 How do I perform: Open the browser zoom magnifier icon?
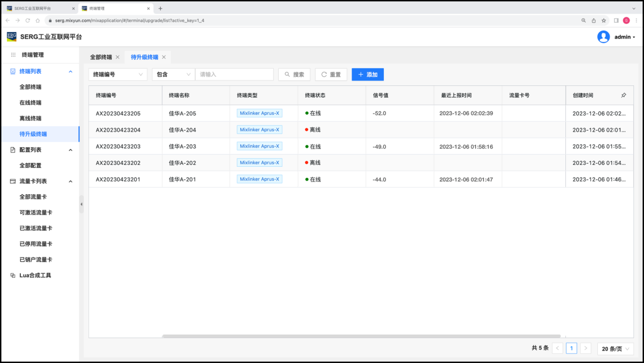click(x=584, y=20)
